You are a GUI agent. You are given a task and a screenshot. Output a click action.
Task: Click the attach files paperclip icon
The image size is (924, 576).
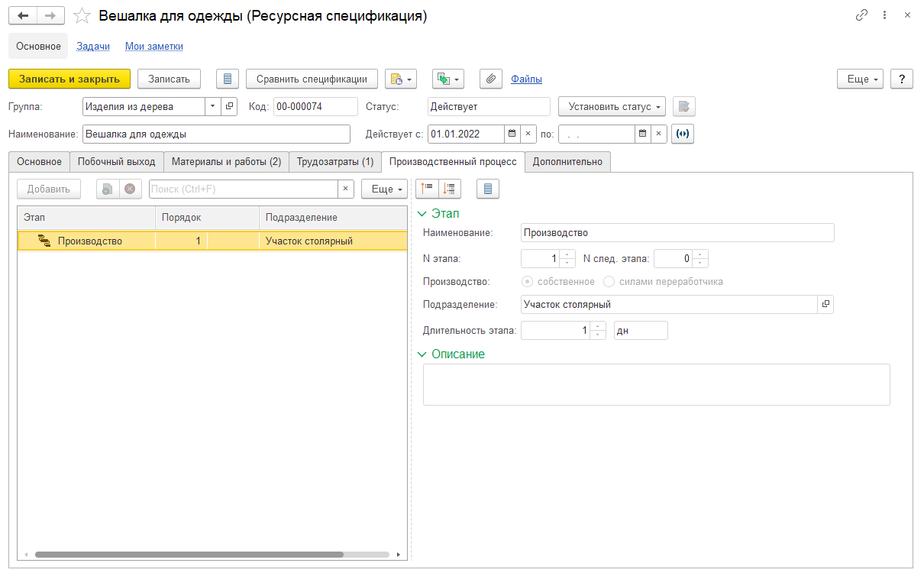pos(491,79)
